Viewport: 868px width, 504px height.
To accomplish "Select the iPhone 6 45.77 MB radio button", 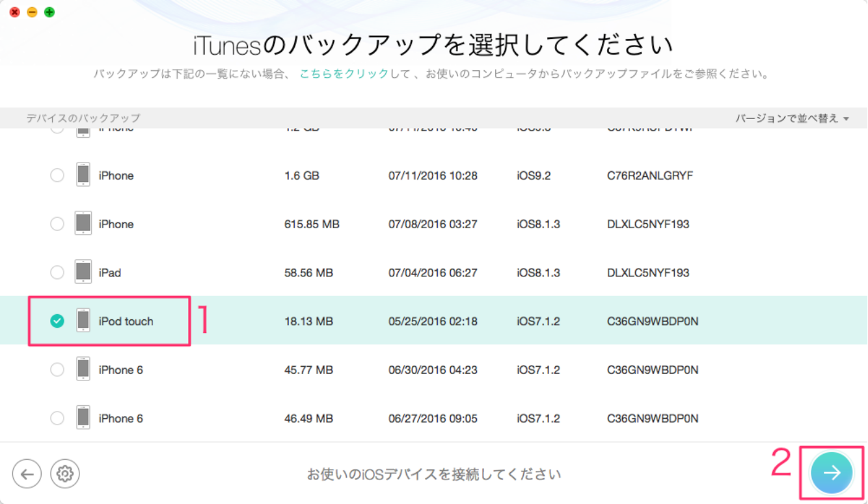I will [57, 369].
